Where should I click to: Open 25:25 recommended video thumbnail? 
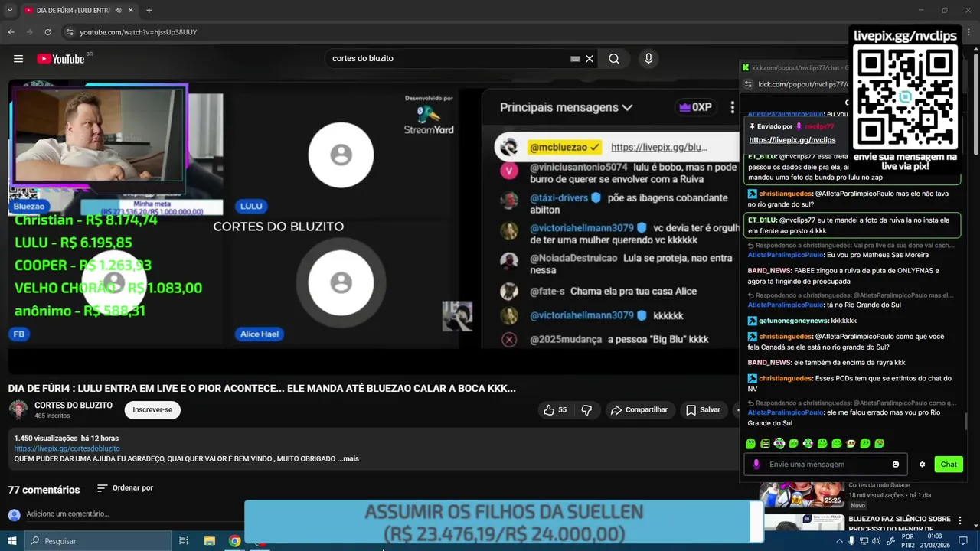click(802, 495)
